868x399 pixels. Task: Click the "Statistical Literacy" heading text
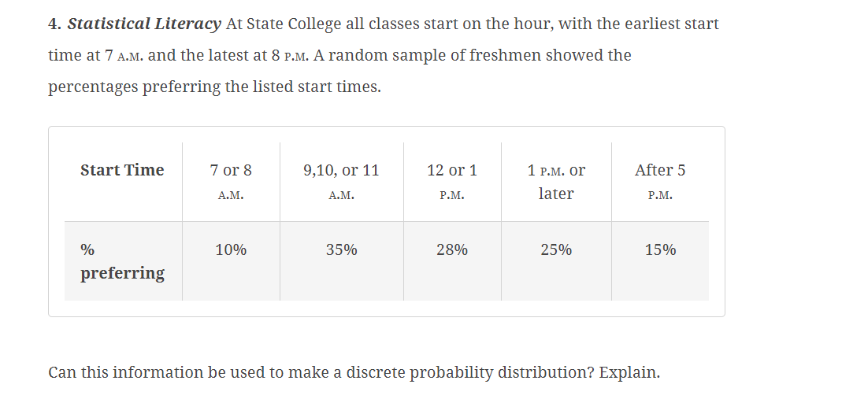(144, 24)
